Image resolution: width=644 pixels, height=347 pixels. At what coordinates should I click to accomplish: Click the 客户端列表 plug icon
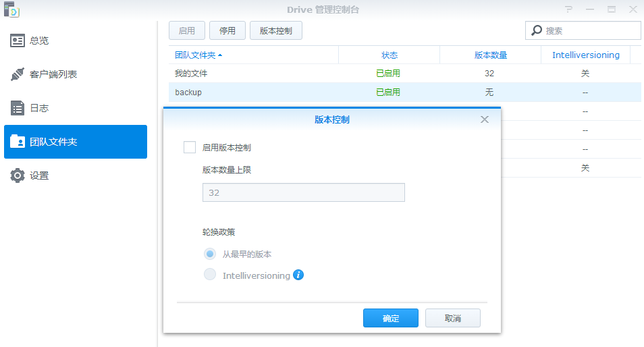tap(18, 74)
